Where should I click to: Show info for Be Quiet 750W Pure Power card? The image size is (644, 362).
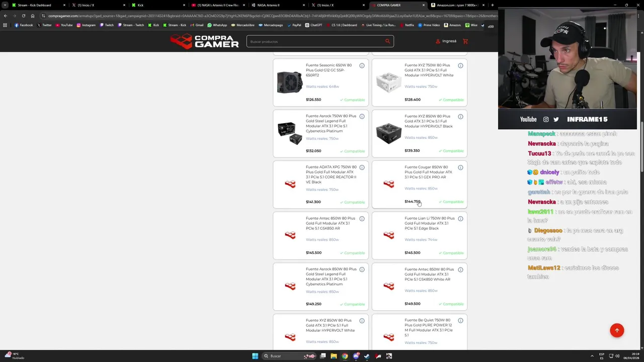[x=460, y=321]
